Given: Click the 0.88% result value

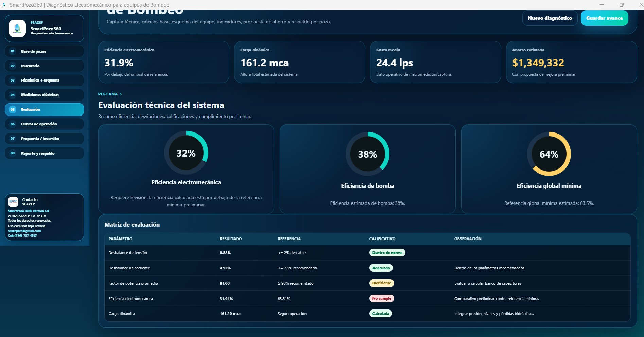Looking at the screenshot, I should pos(225,253).
